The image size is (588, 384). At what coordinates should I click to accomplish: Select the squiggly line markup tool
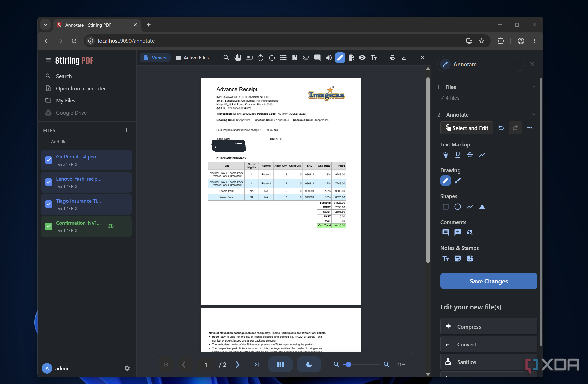(482, 155)
